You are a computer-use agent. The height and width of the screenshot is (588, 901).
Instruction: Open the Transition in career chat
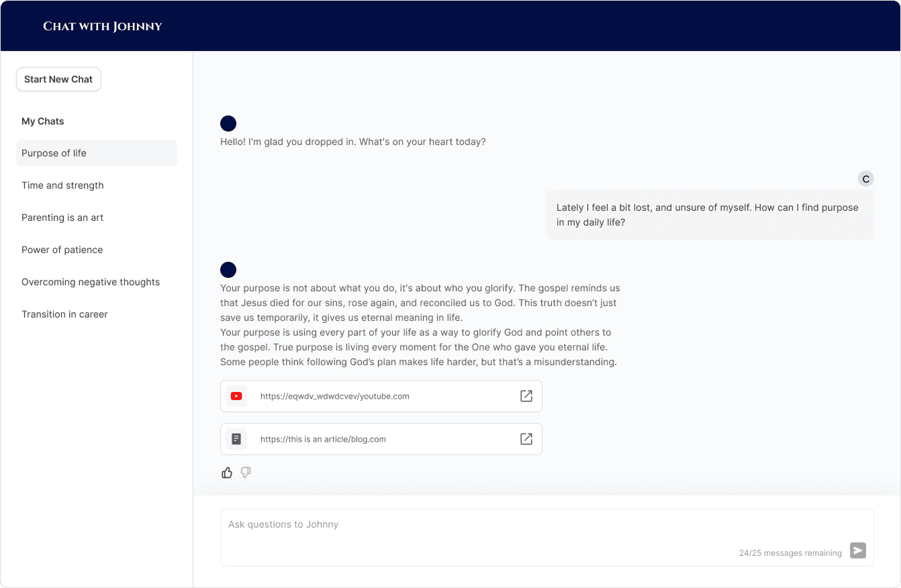(97, 314)
